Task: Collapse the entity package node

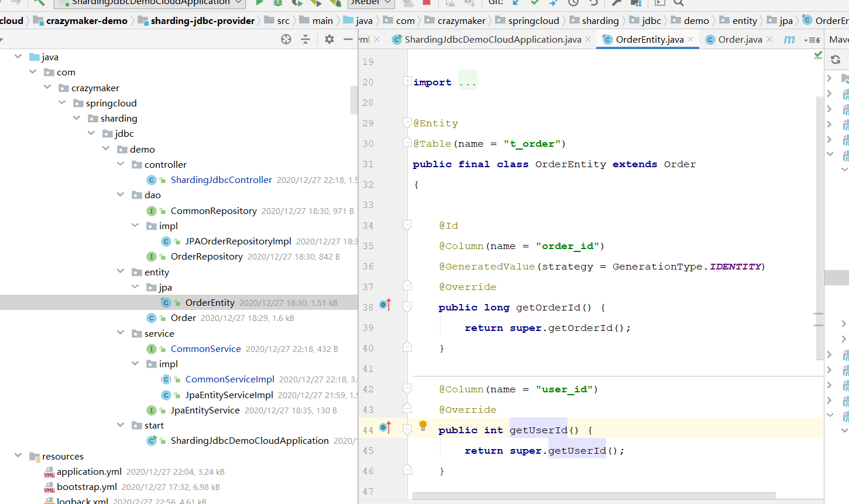Action: pyautogui.click(x=121, y=271)
